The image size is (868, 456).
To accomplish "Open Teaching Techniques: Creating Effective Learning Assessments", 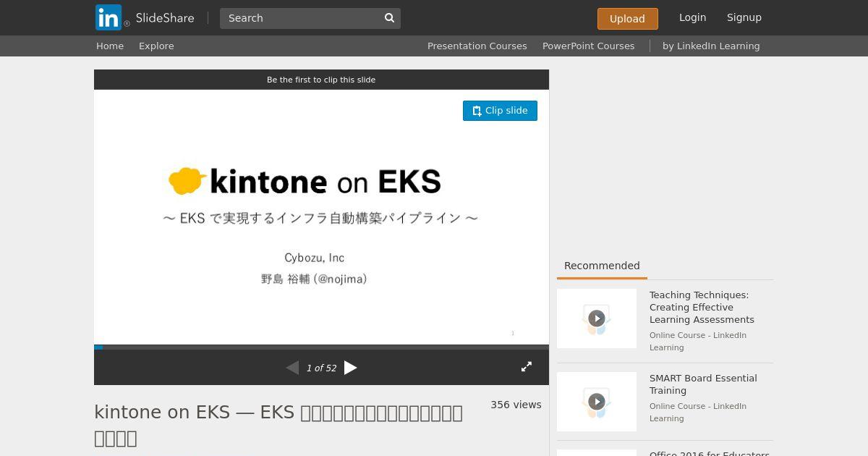I will 702,307.
